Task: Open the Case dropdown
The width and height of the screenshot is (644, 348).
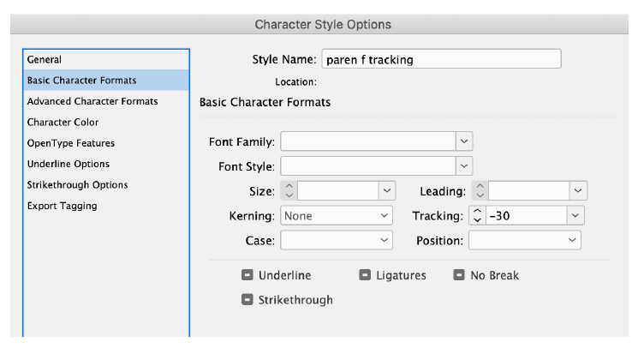Action: coord(337,240)
